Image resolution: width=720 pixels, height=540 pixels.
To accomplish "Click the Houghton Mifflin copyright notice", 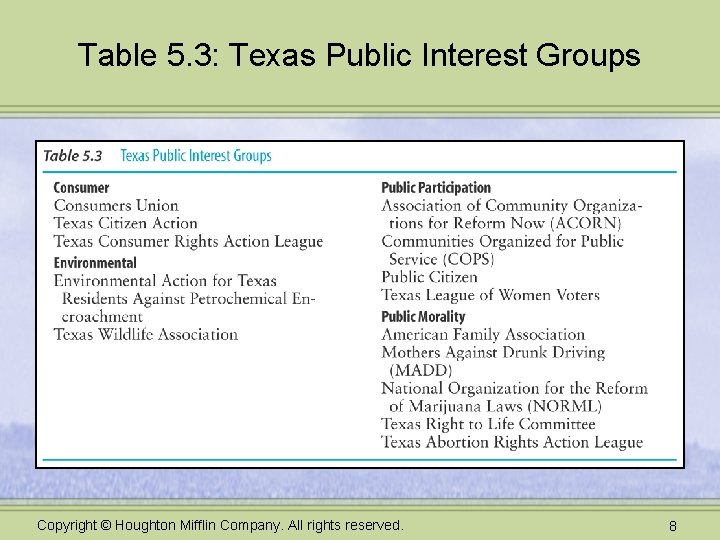I will click(220, 525).
